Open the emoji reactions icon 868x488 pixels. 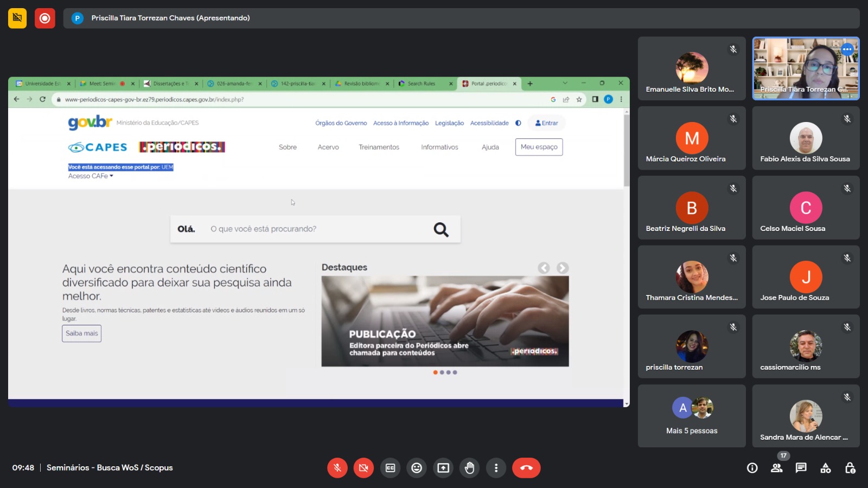tap(417, 468)
